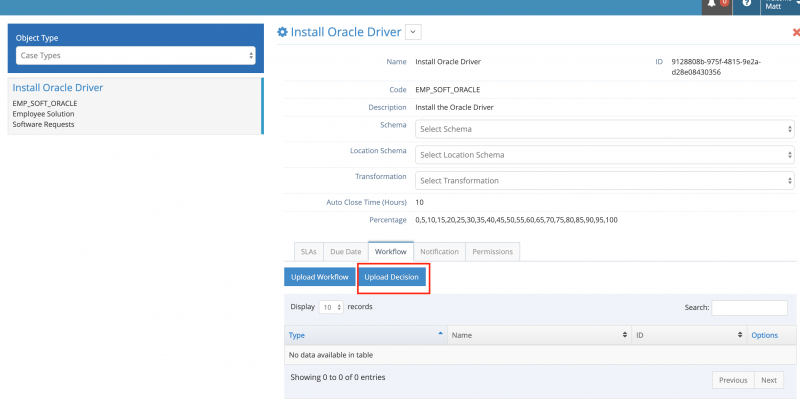Click the gear icon beside Install Oracle Driver
The width and height of the screenshot is (800, 408).
point(282,32)
